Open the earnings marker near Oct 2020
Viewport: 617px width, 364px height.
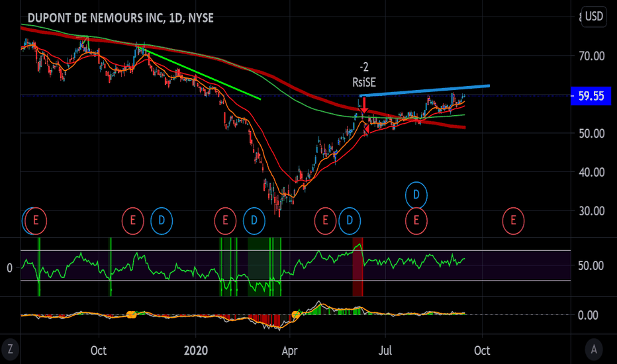pos(513,220)
